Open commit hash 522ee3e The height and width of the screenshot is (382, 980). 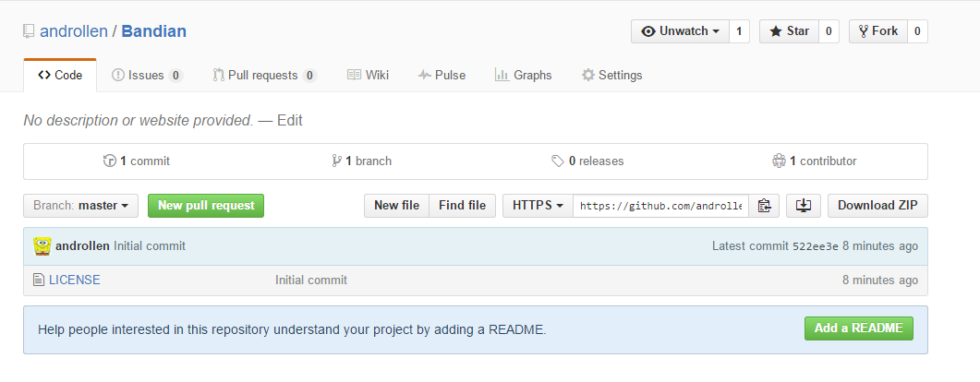pos(816,246)
